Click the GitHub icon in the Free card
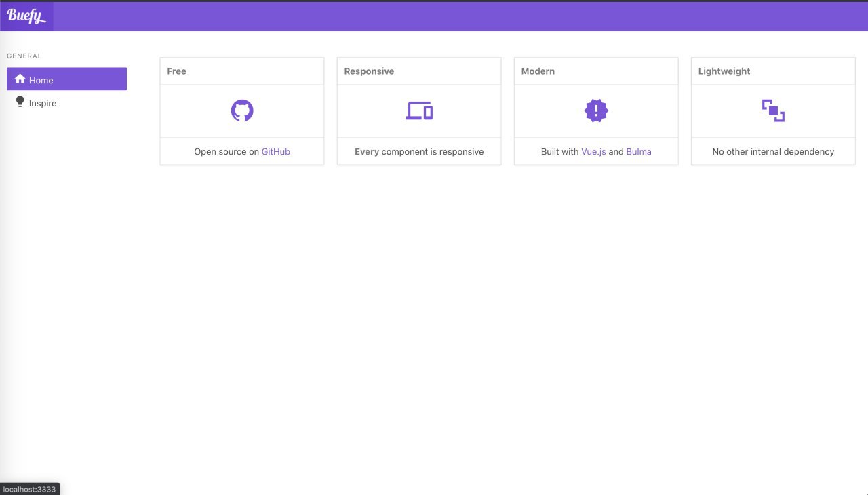This screenshot has width=868, height=495. (242, 111)
